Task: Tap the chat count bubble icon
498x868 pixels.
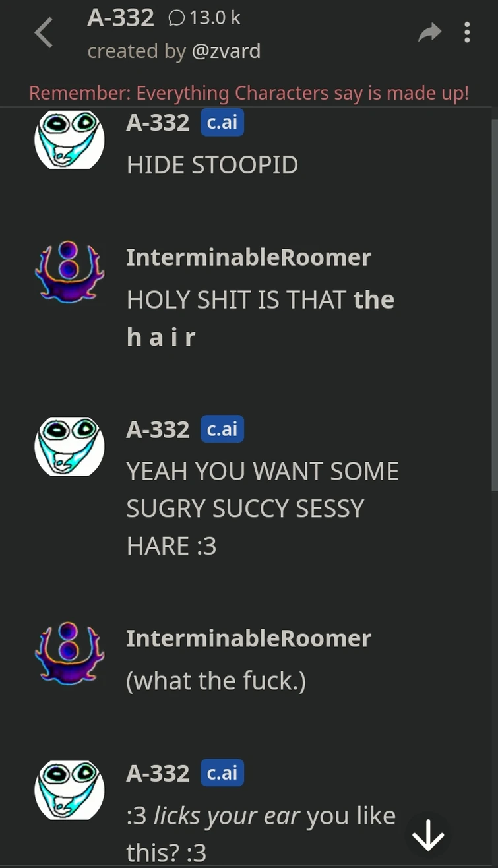Action: [x=176, y=18]
